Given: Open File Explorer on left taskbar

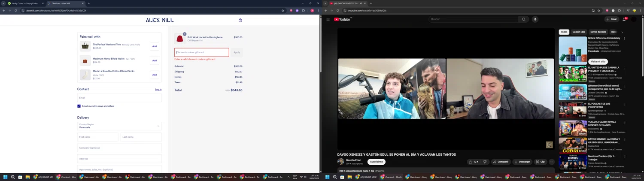Looking at the screenshot, I should click(x=27, y=177).
